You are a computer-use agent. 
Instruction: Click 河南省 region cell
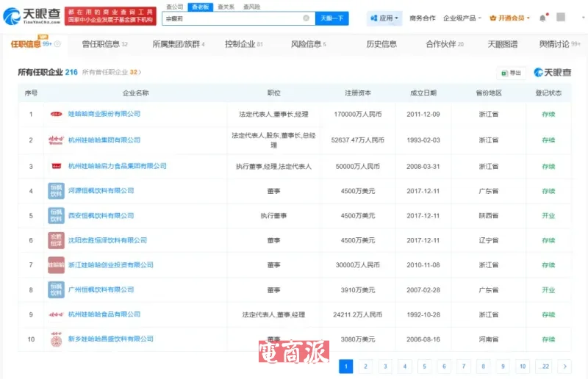(489, 339)
